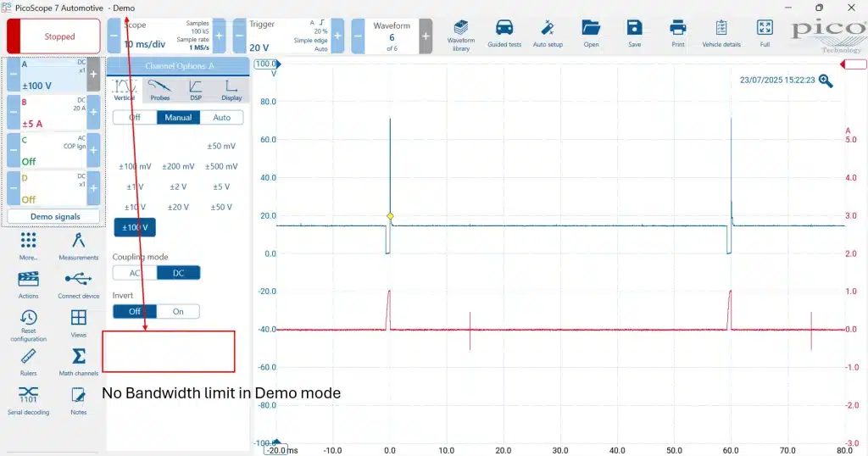Choose the ±50 V range

221,207
